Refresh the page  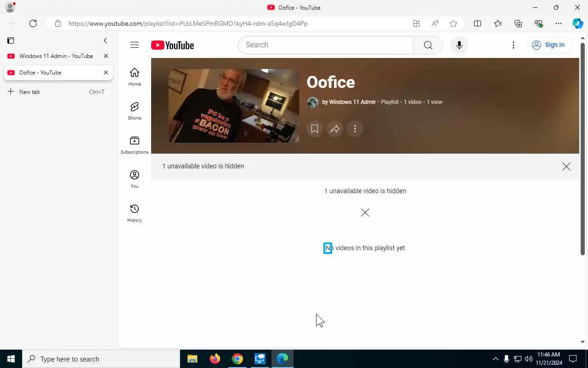point(33,23)
